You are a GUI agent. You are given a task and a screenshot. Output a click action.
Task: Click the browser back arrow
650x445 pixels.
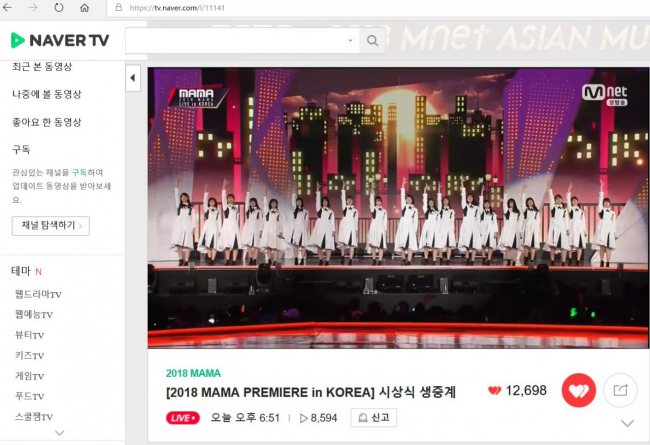[x=7, y=7]
